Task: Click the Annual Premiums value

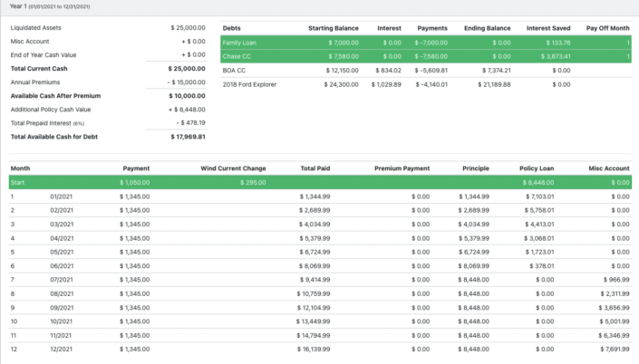Action: 186,81
